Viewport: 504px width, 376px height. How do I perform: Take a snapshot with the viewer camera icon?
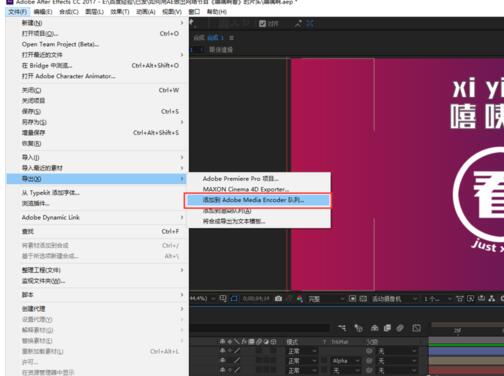pyautogui.click(x=278, y=299)
